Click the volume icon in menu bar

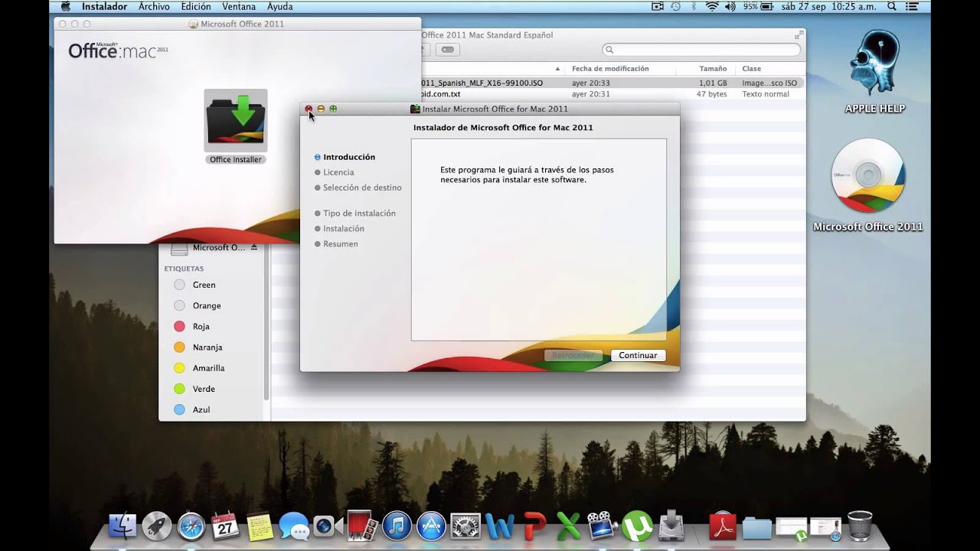[x=730, y=6]
